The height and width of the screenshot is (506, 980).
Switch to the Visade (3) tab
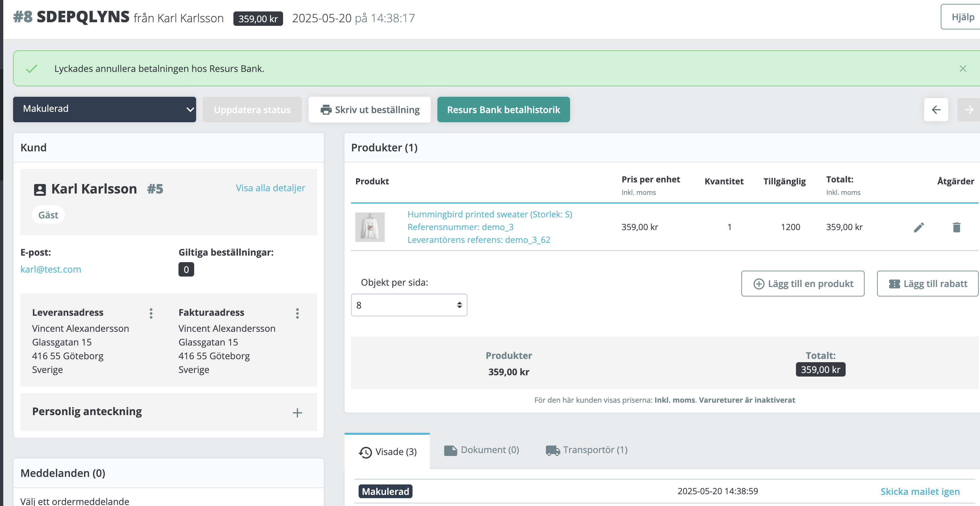click(387, 452)
